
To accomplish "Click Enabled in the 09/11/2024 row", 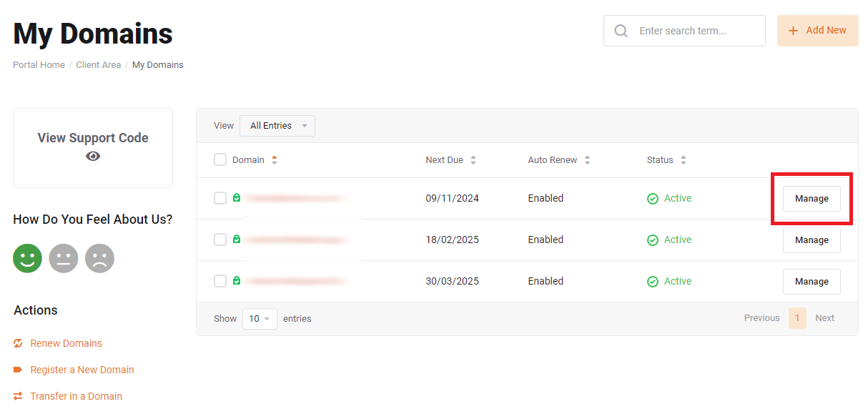I will click(546, 198).
